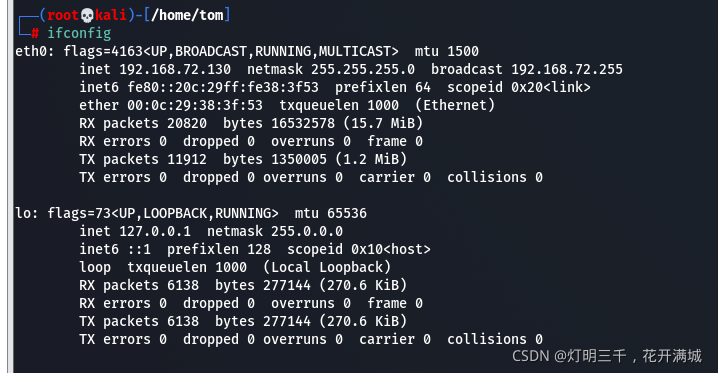718x373 pixels.
Task: Click the netmask 255.255.255.0 value
Action: tap(363, 69)
